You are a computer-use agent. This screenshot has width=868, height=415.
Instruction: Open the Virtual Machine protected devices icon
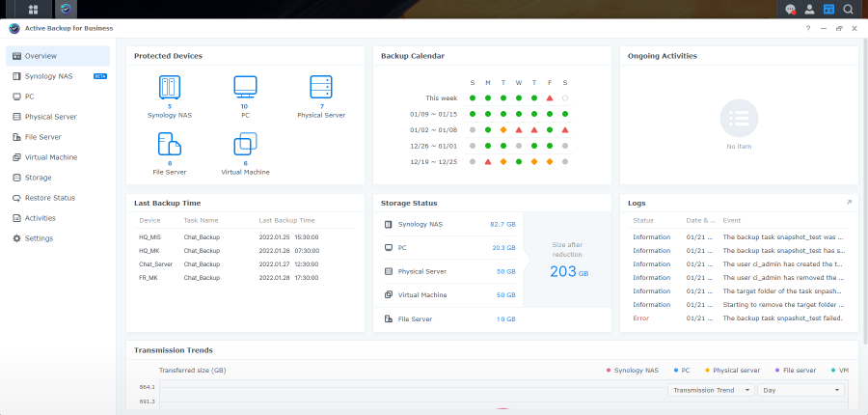pyautogui.click(x=245, y=144)
